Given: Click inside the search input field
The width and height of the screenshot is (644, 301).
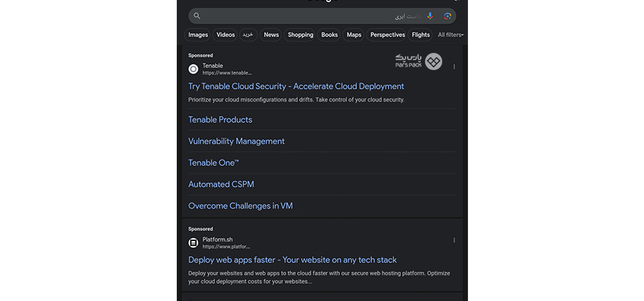Looking at the screenshot, I should point(323,16).
